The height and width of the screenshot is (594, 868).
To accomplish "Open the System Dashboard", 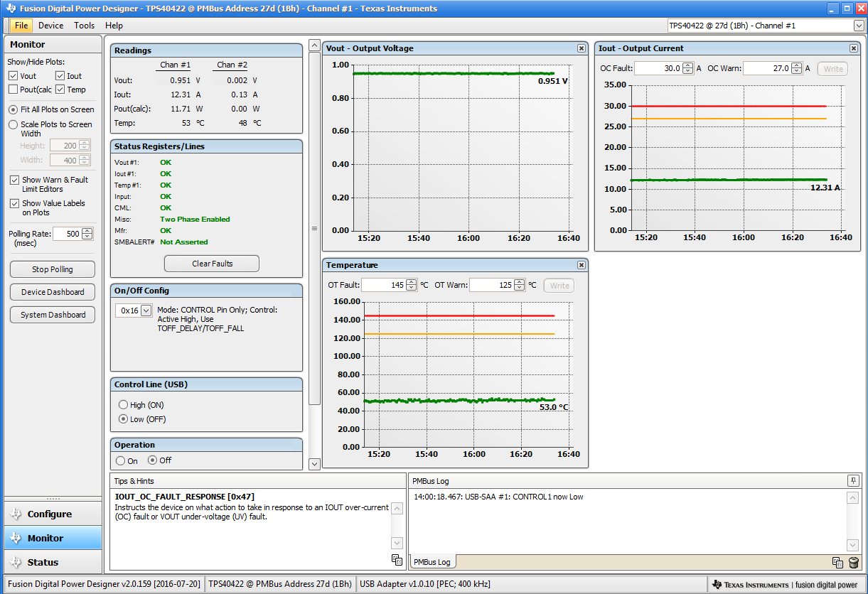I will [53, 315].
